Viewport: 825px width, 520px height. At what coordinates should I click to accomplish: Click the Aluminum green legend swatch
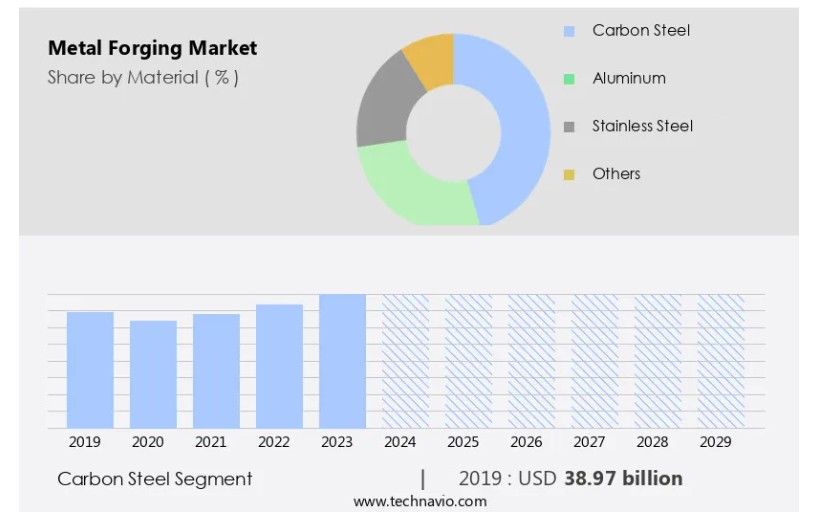tap(569, 79)
